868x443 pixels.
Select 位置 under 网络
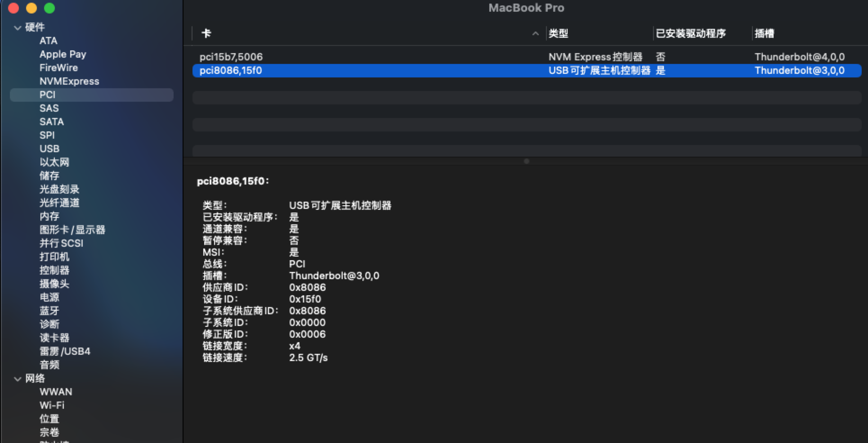[49, 419]
